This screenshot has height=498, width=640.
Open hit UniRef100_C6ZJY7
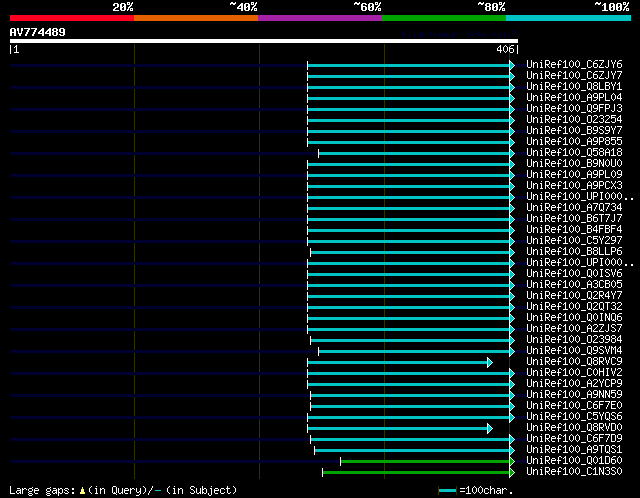tap(574, 75)
